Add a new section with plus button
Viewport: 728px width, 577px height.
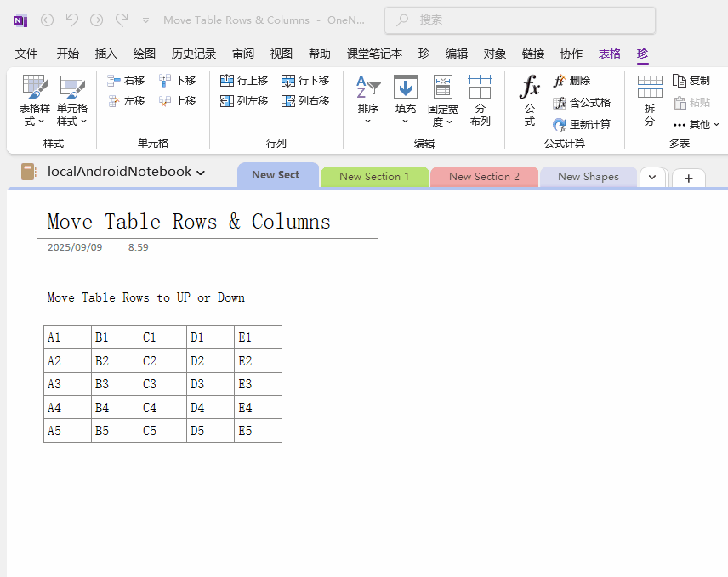[688, 178]
